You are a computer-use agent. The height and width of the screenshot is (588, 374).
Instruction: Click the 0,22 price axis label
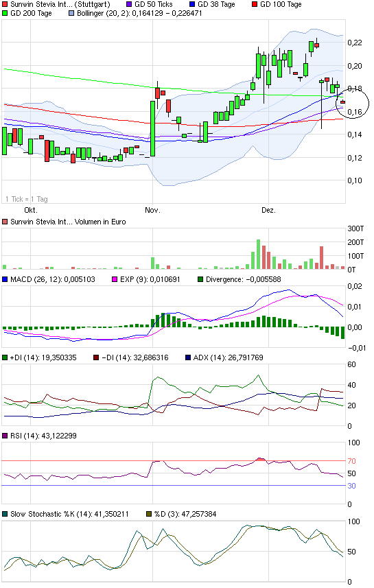point(355,43)
